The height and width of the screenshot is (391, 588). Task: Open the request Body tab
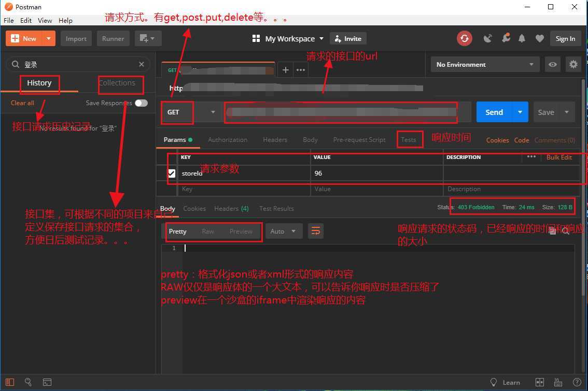tap(310, 140)
